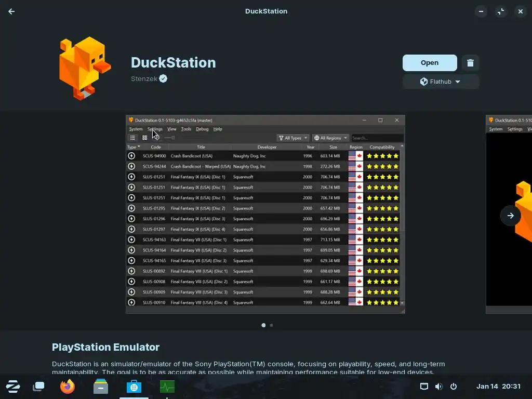Click the DuckStation title in header bar
The image size is (532, 399).
[x=266, y=11]
